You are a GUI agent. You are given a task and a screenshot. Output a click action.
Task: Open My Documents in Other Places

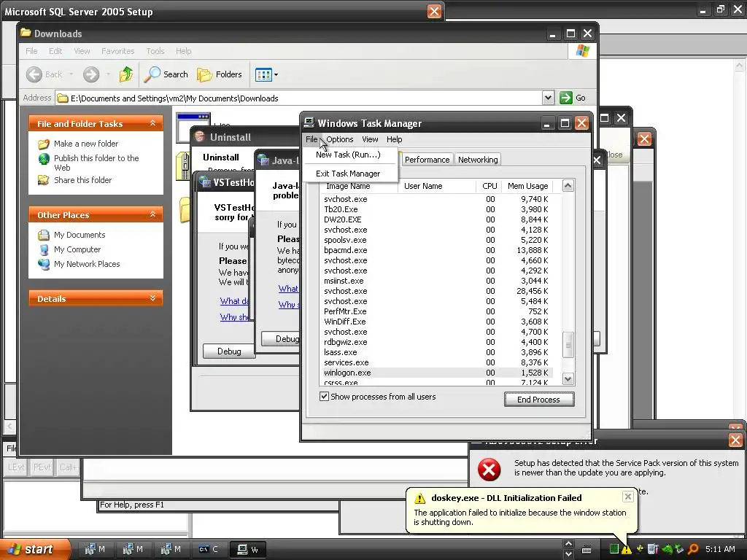tap(79, 235)
